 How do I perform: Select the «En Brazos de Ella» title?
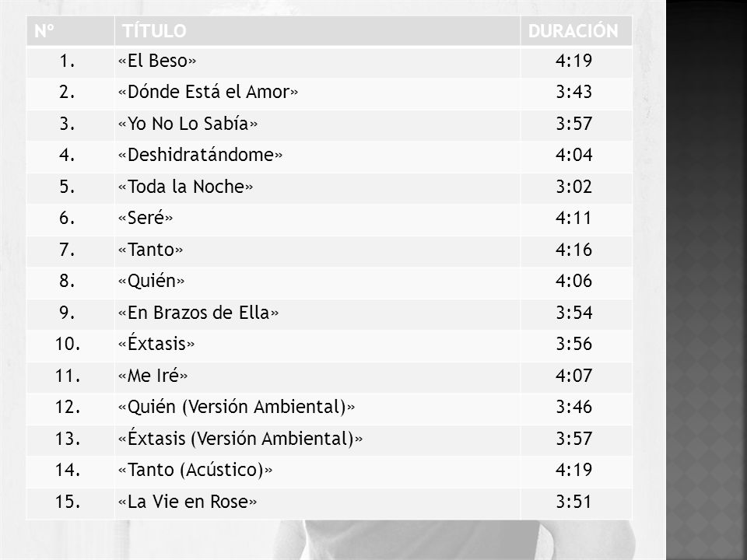coord(198,313)
